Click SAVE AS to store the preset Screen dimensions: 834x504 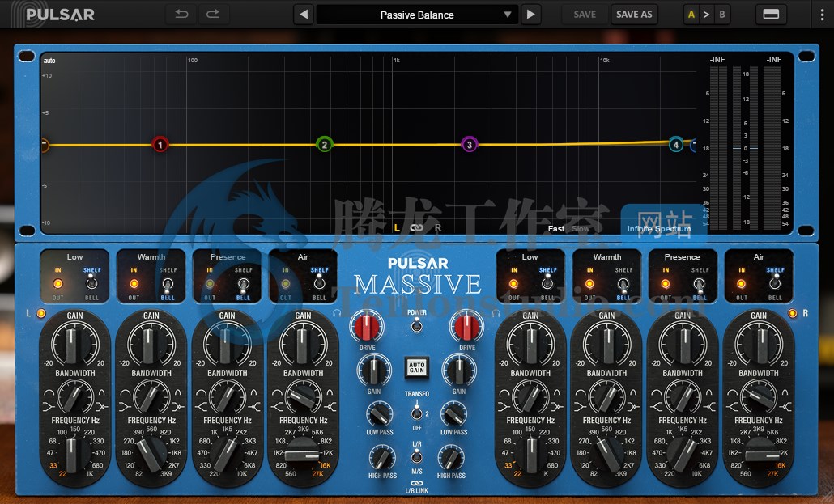pyautogui.click(x=634, y=14)
